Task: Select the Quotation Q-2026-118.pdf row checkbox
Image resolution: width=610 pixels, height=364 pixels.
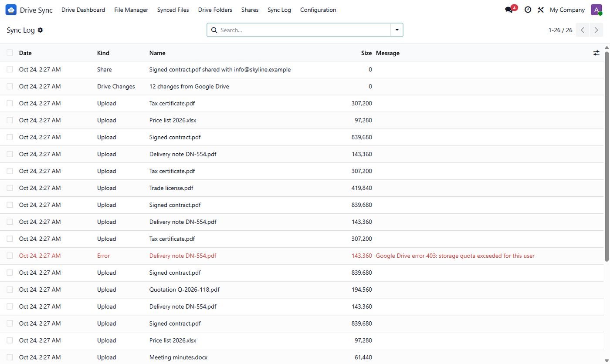Action: point(10,290)
